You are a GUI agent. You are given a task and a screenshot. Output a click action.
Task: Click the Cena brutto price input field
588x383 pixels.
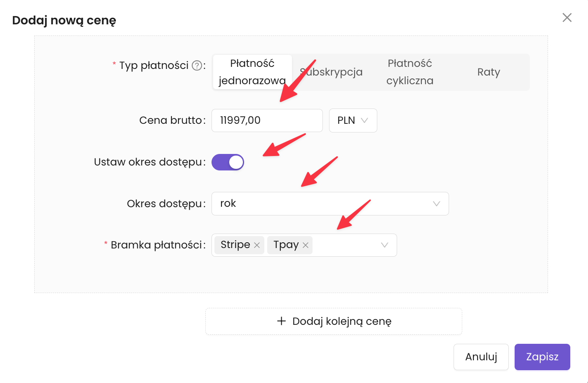point(267,121)
